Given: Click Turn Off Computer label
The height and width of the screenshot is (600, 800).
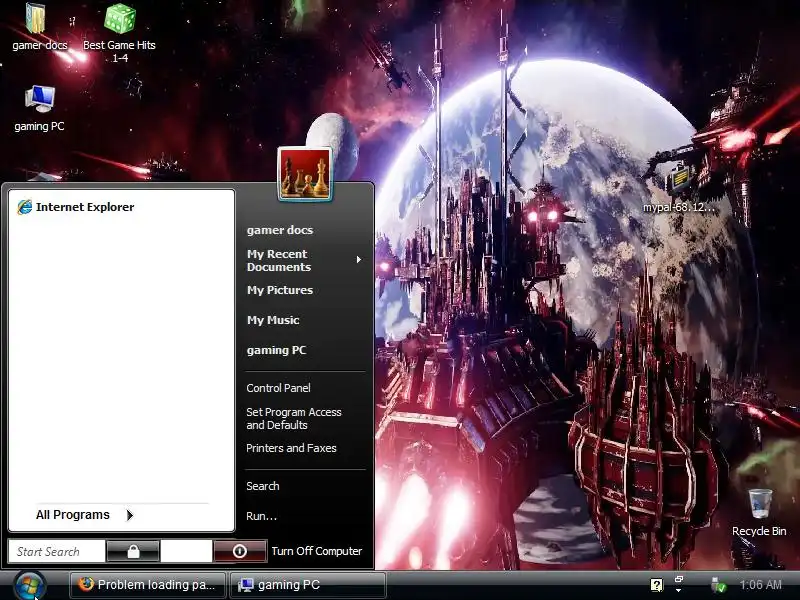Looking at the screenshot, I should coord(317,552).
